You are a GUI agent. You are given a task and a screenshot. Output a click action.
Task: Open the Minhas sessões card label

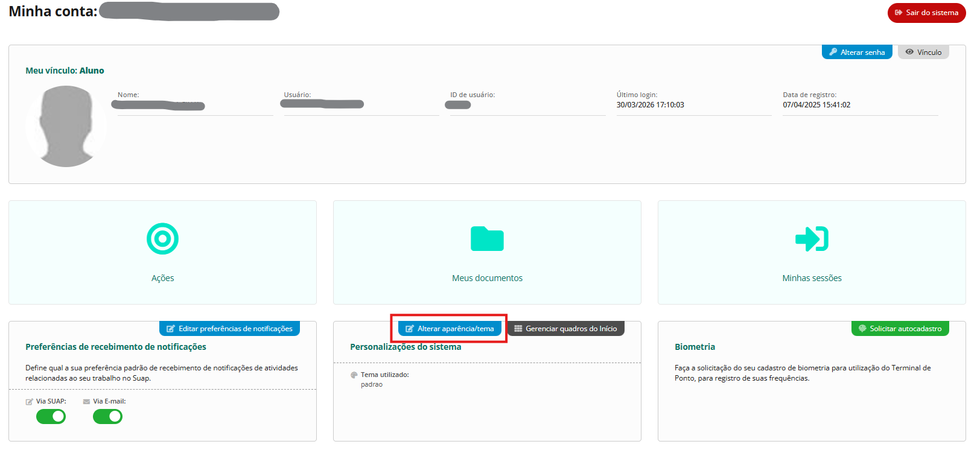812,278
